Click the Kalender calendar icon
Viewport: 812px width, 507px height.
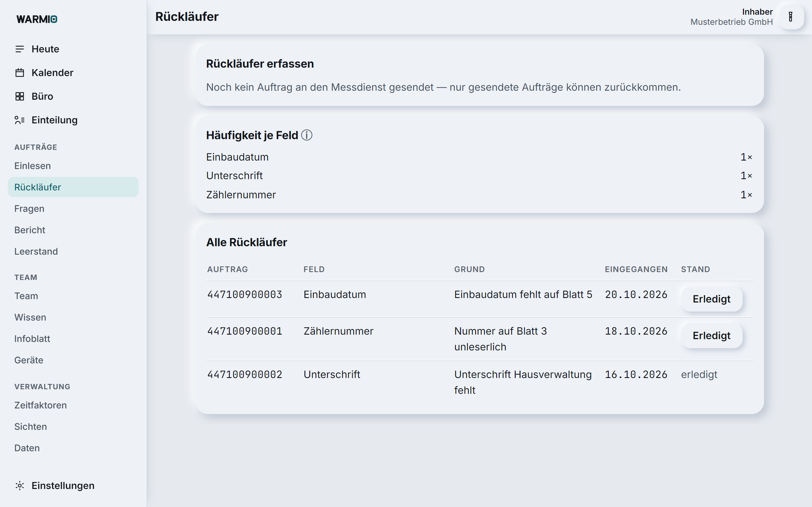[20, 72]
